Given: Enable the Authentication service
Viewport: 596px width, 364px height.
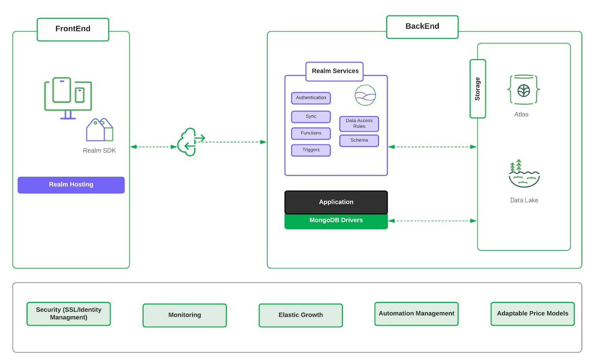Looking at the screenshot, I should point(311,98).
